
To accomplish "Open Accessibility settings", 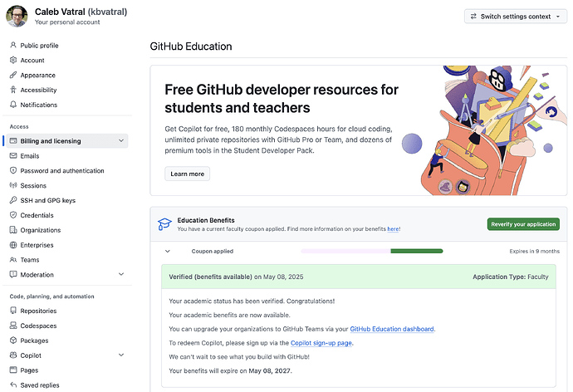I will pyautogui.click(x=38, y=90).
